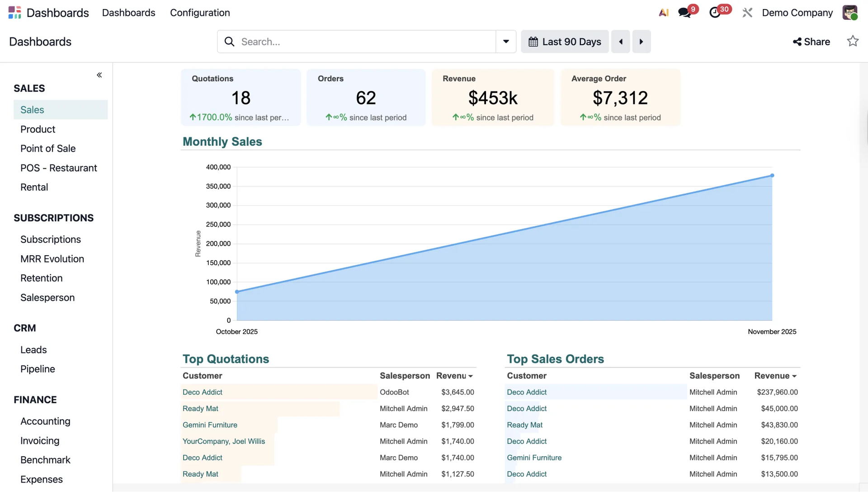Focus the Search input field
This screenshot has height=492, width=868.
coord(362,42)
